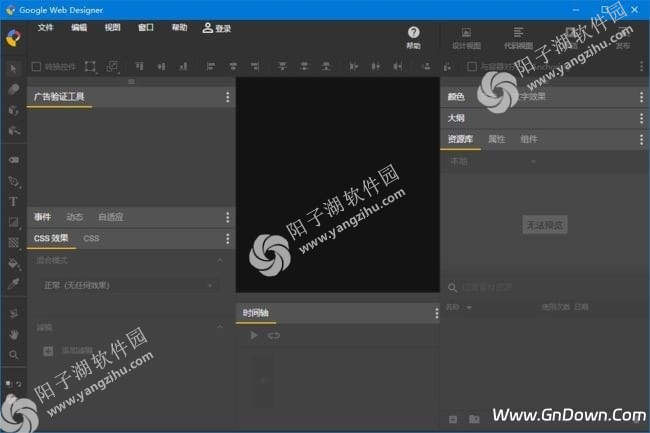
Task: Open the 时间轴 panel options menu
Action: tap(437, 313)
